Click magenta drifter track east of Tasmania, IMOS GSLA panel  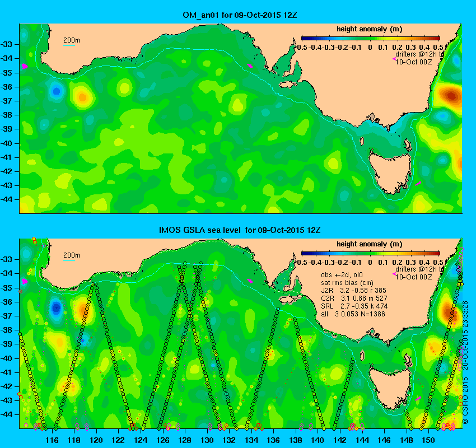pyautogui.click(x=418, y=398)
